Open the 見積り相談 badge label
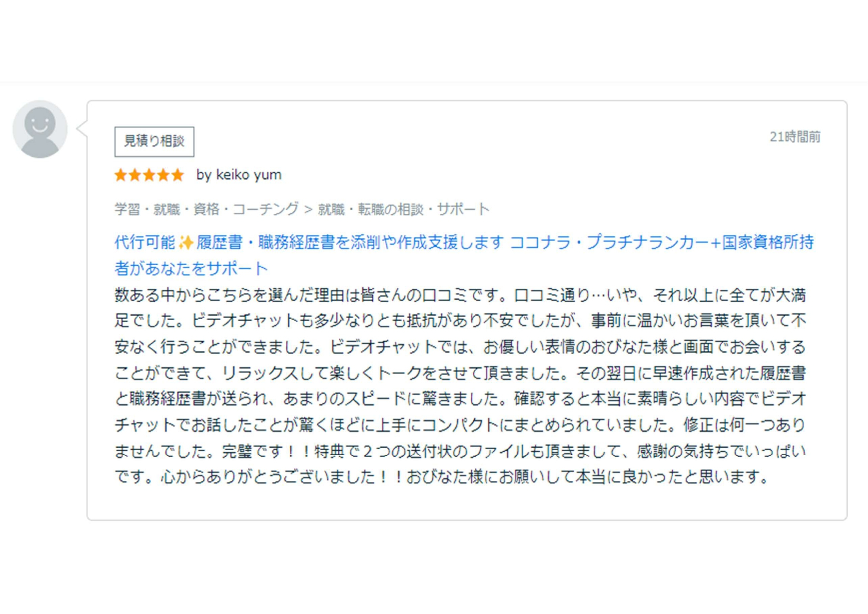 tap(154, 142)
